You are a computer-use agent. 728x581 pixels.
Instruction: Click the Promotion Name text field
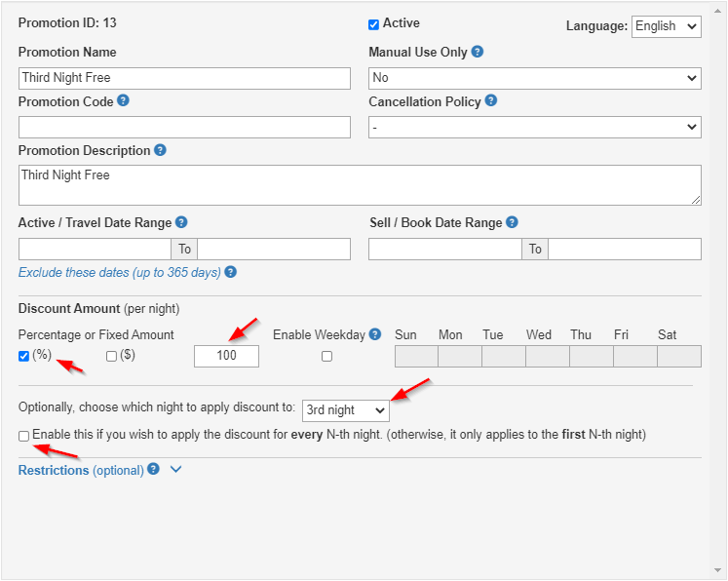(184, 78)
